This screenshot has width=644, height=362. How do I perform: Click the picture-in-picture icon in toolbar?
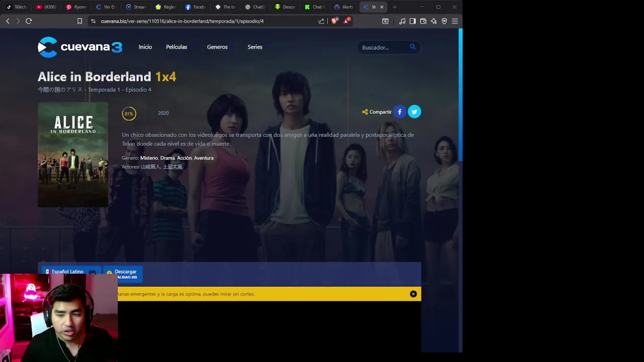(x=385, y=21)
